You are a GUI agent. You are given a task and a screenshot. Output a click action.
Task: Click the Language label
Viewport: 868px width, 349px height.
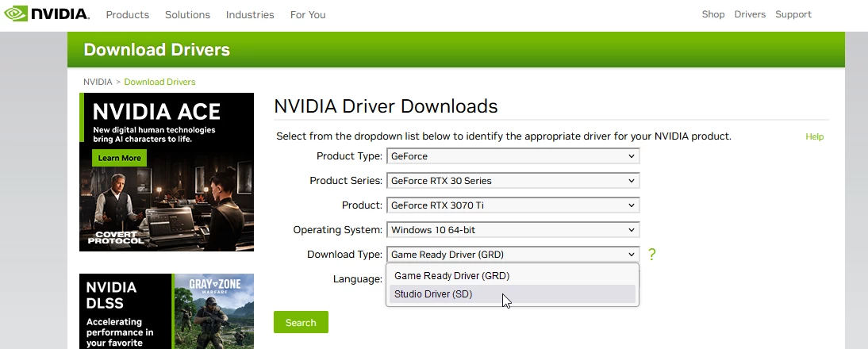tap(358, 279)
